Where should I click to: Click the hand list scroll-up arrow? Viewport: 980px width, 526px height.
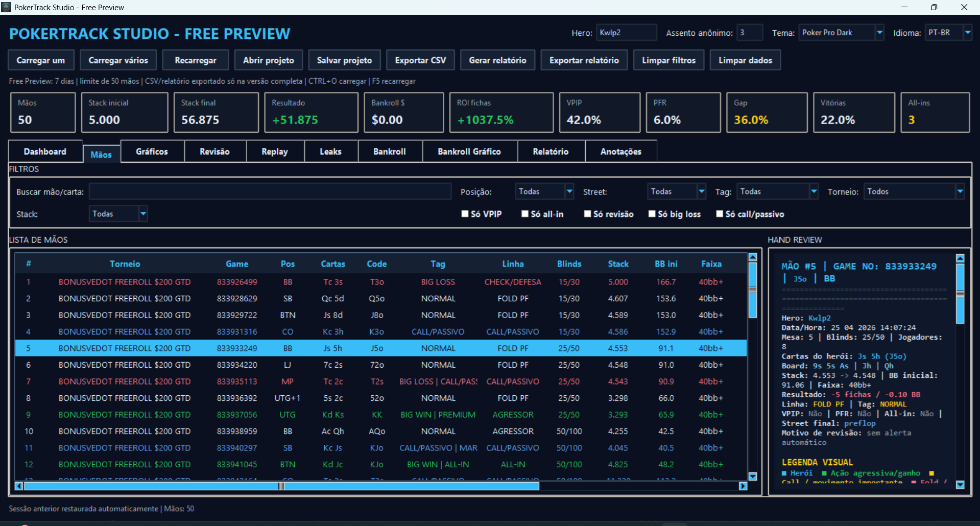[753, 257]
